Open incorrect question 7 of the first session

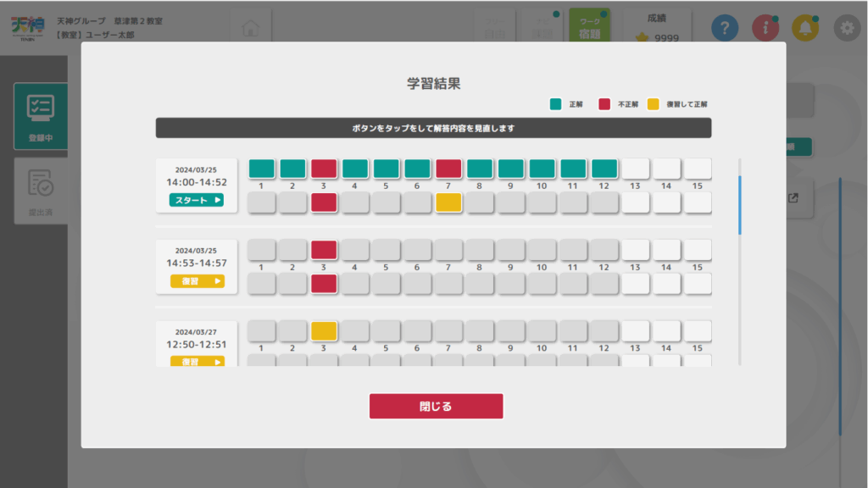click(449, 168)
